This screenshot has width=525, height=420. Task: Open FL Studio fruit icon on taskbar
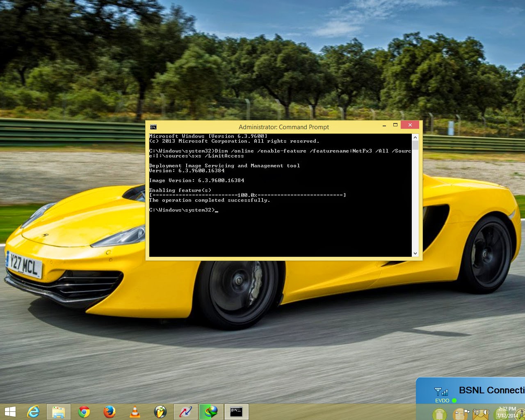coord(160,412)
